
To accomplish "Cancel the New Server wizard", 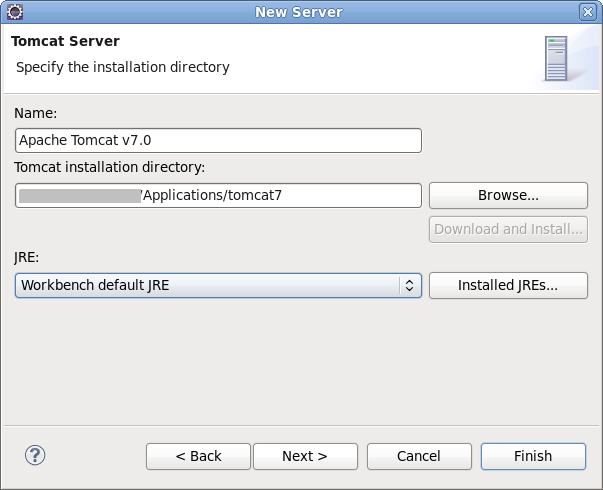I will [x=419, y=456].
